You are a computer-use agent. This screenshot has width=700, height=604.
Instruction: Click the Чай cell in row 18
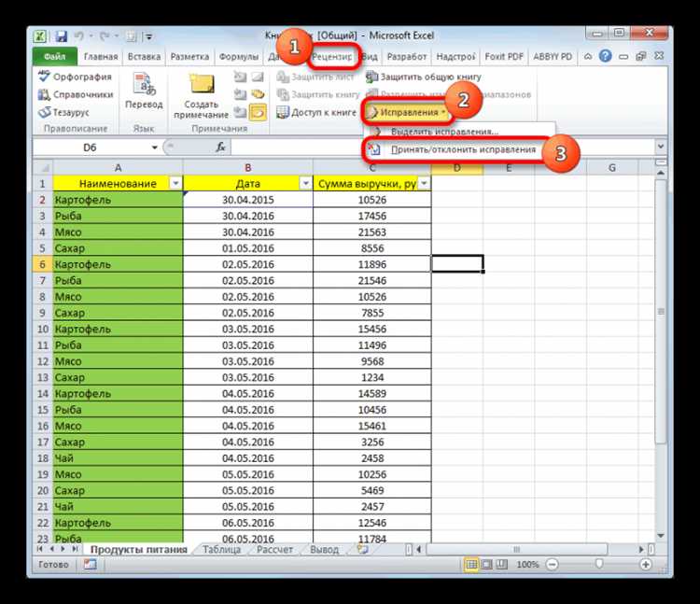[118, 458]
